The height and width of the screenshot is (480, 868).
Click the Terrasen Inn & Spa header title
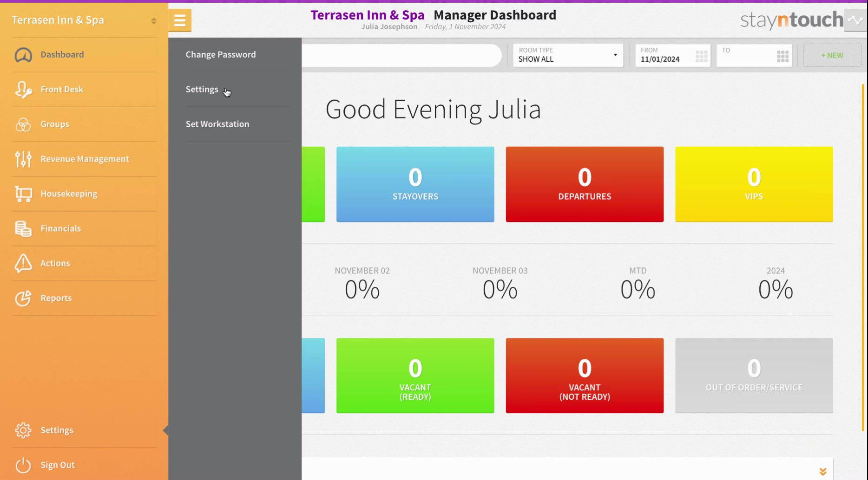[367, 15]
